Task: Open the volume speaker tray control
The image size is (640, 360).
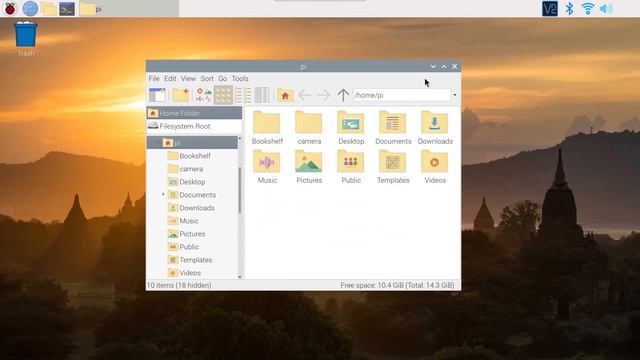Action: (x=606, y=9)
